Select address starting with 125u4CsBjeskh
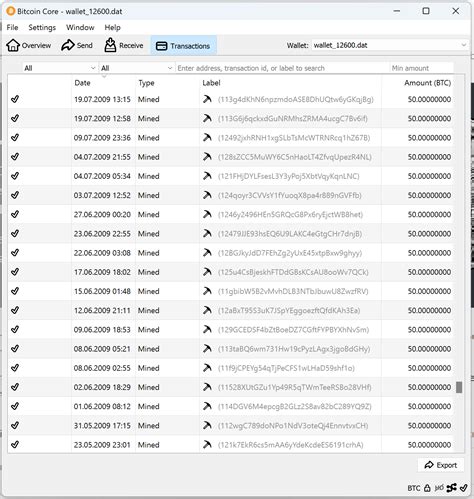474x499 pixels. click(x=293, y=272)
